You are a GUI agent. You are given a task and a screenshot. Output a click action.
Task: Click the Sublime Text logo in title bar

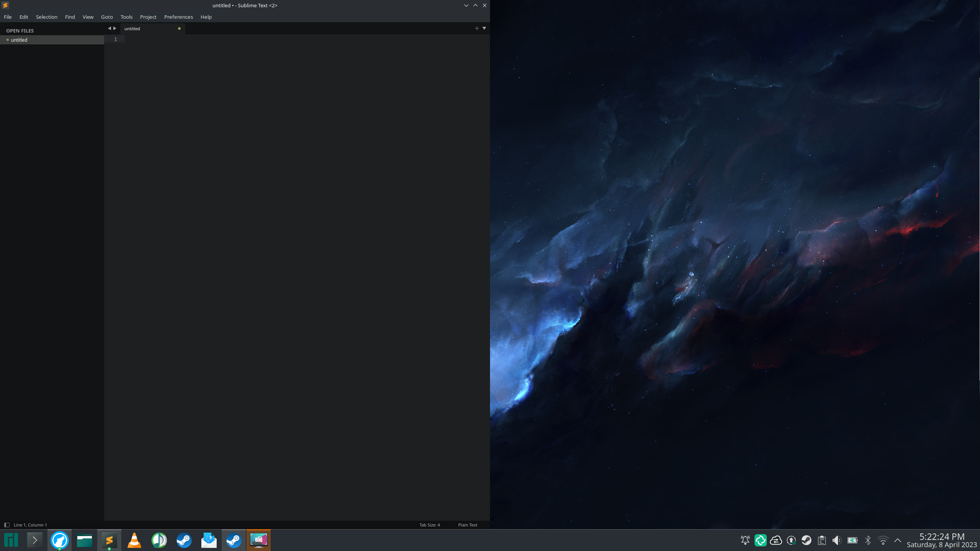point(5,5)
